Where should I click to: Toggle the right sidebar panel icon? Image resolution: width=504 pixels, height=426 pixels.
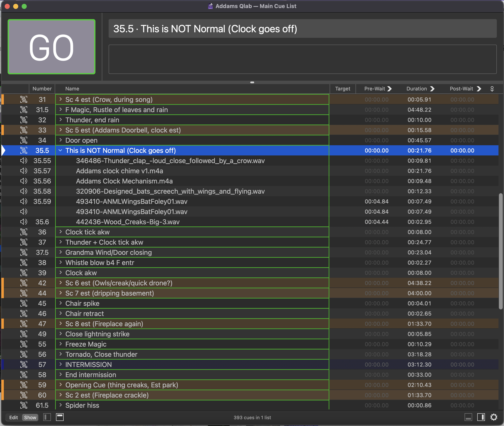(x=481, y=417)
